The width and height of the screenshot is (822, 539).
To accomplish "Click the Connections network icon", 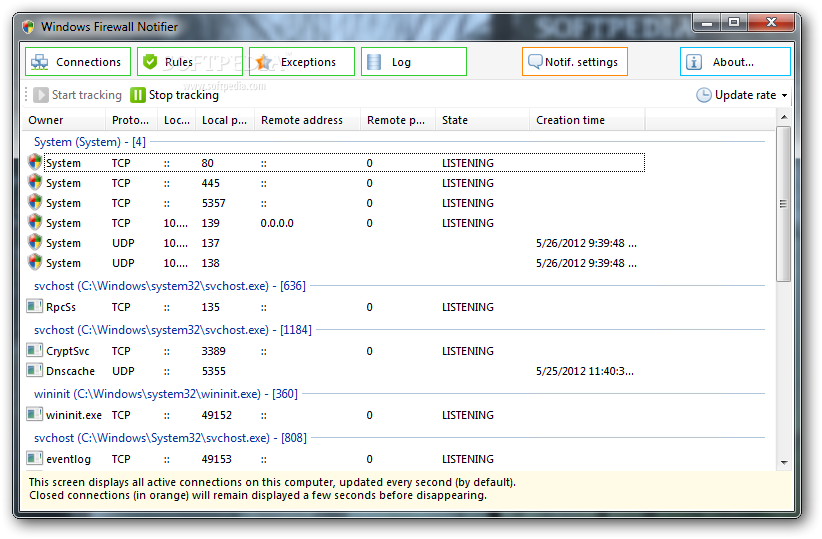I will pos(39,62).
